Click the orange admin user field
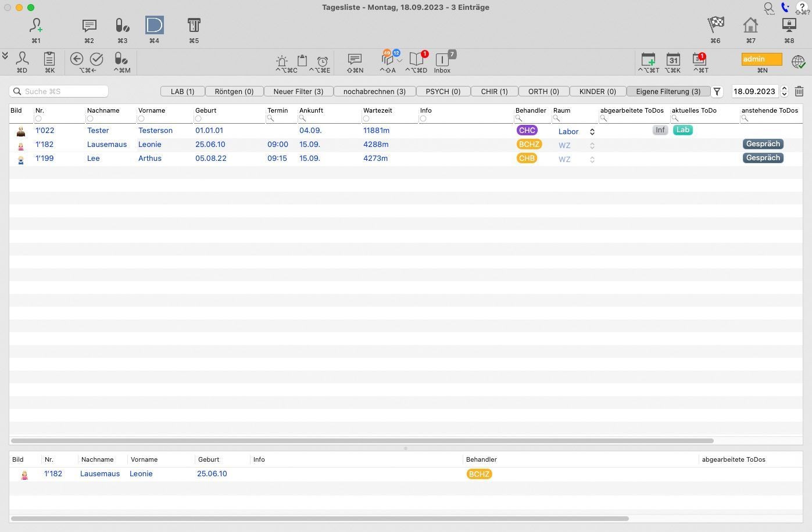The width and height of the screenshot is (812, 532). click(761, 59)
